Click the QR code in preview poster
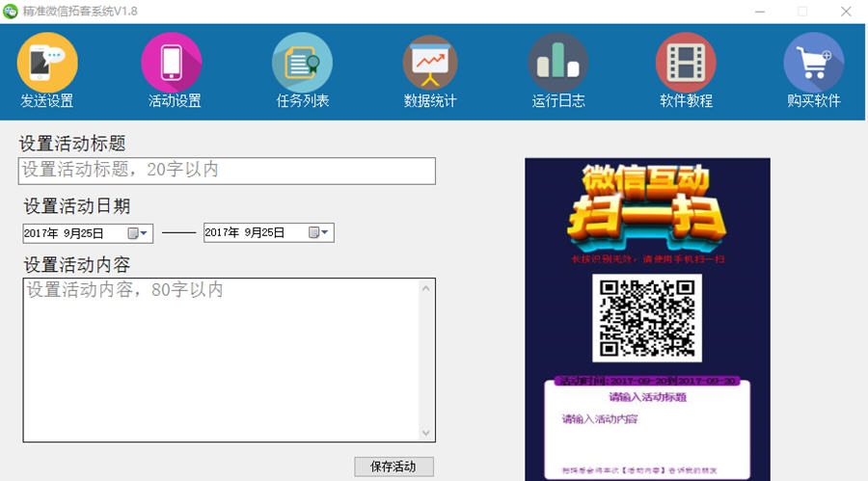Screen dimensions: 868x481 (647, 318)
